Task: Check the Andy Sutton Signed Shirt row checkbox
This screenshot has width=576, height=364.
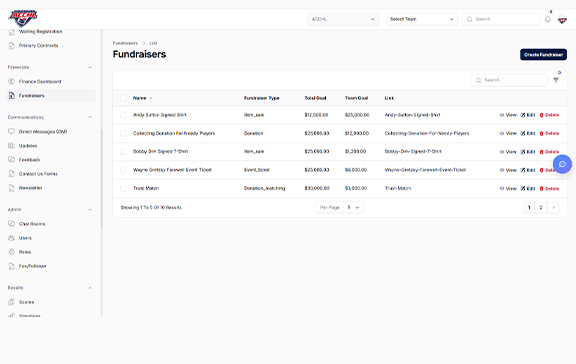Action: tap(123, 115)
